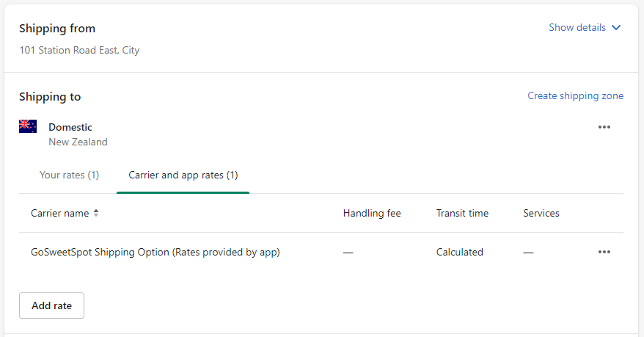The height and width of the screenshot is (337, 644).
Task: Sort by Carrier name arrows icon
Action: pyautogui.click(x=95, y=213)
